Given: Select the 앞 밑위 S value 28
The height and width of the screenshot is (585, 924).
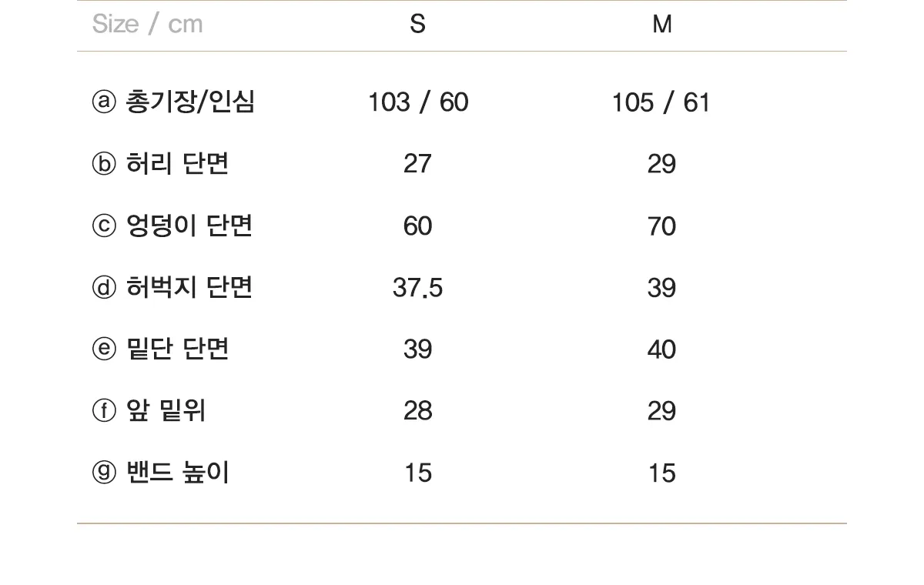Looking at the screenshot, I should (x=417, y=411).
